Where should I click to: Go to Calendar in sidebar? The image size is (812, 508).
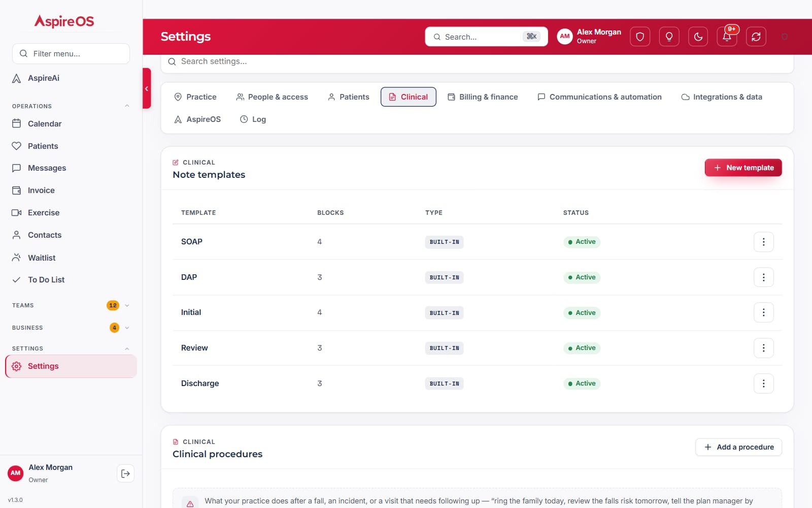(x=71, y=123)
